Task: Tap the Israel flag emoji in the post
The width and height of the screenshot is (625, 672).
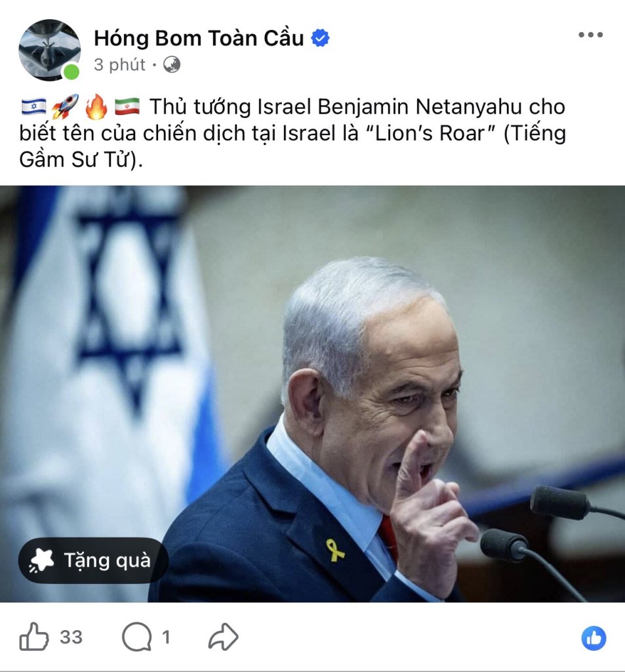Action: click(34, 106)
